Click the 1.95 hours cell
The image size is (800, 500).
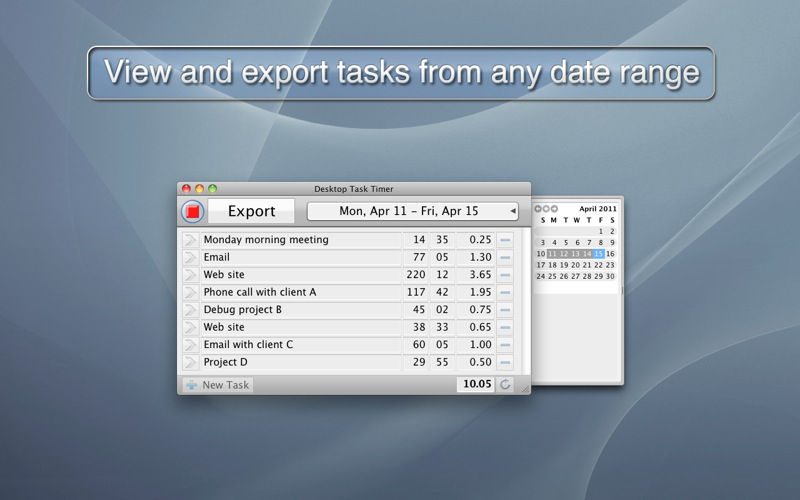click(476, 292)
